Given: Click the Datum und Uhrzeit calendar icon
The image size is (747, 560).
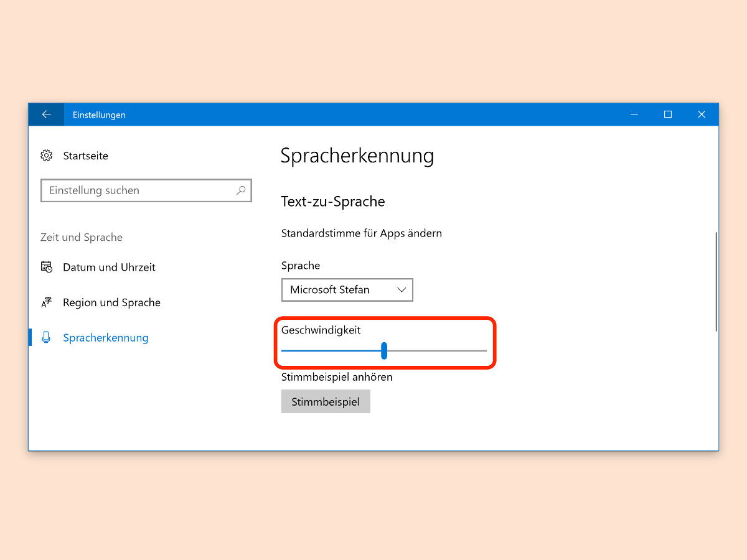Looking at the screenshot, I should click(x=46, y=267).
